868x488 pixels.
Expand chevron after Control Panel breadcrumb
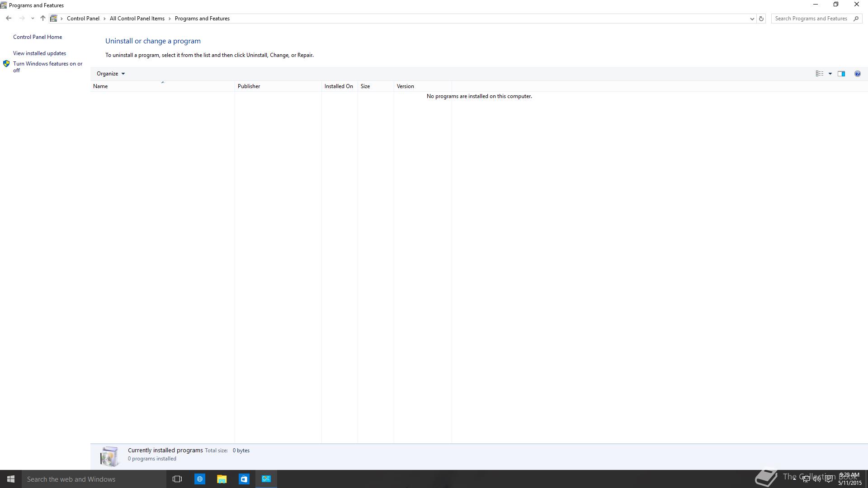(104, 19)
